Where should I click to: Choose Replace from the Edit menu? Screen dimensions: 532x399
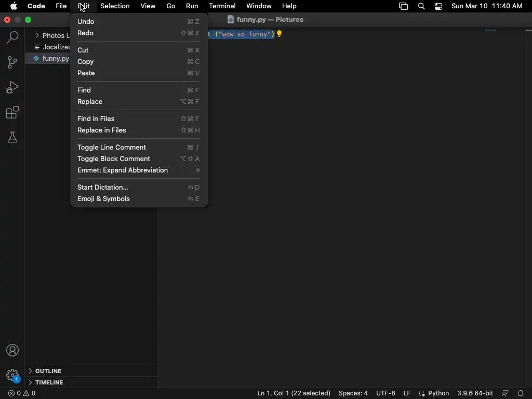coord(139,101)
